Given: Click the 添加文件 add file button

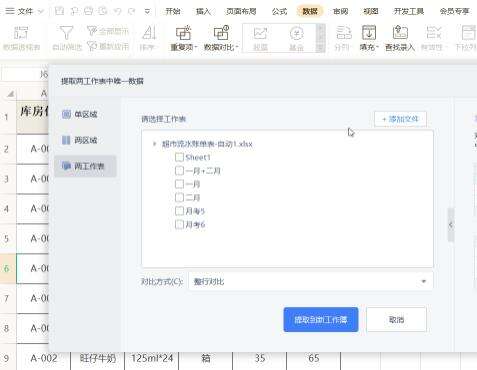Looking at the screenshot, I should tap(400, 119).
